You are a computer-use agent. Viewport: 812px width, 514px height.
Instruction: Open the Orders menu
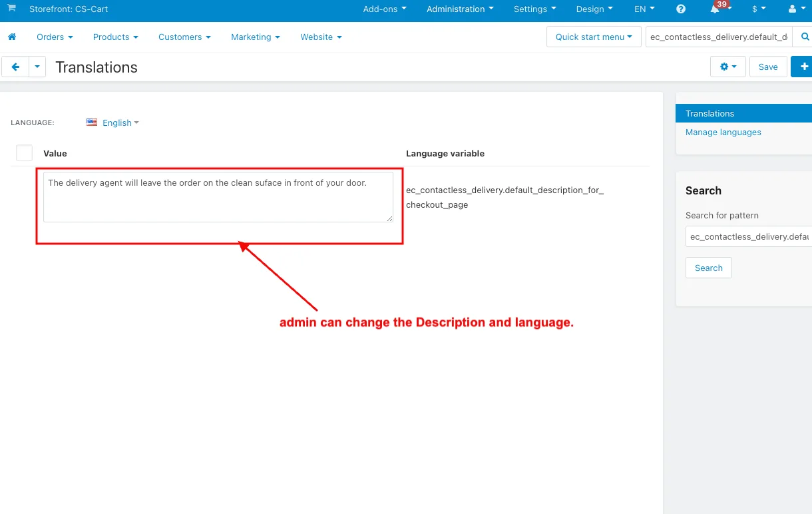point(55,37)
